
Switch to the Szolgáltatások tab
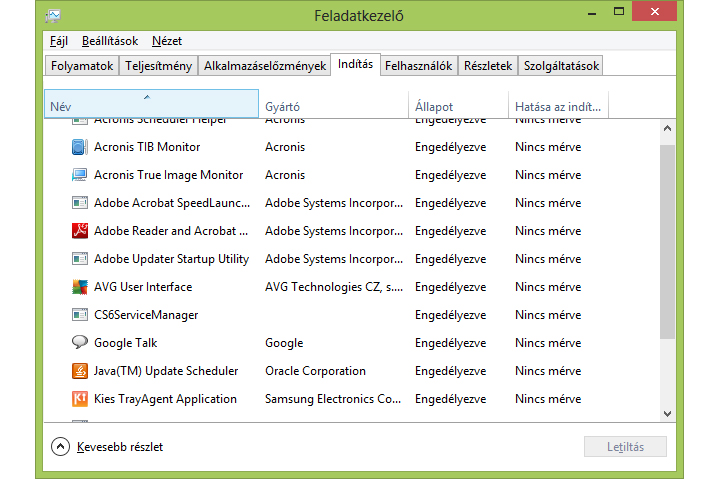point(560,66)
